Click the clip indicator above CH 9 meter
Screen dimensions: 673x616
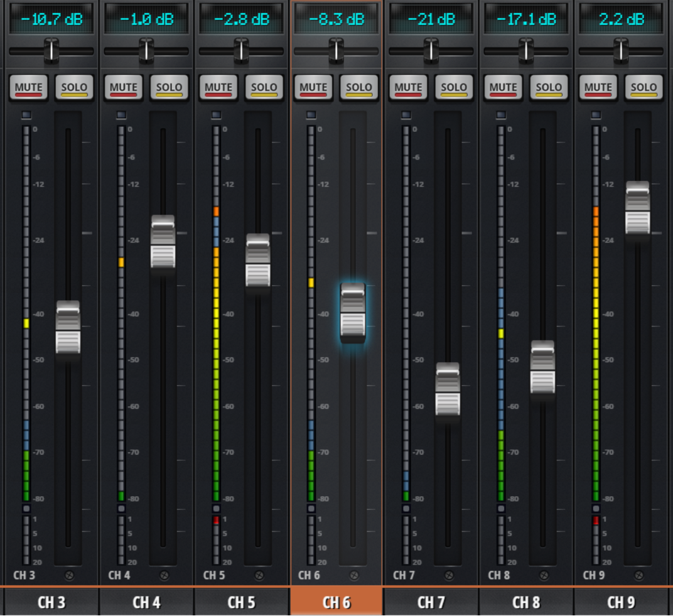595,115
